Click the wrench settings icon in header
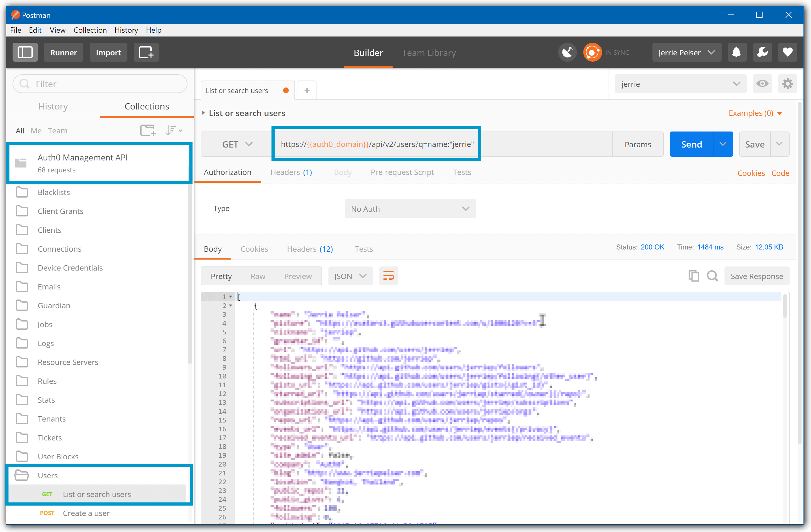The image size is (811, 532). tap(762, 52)
